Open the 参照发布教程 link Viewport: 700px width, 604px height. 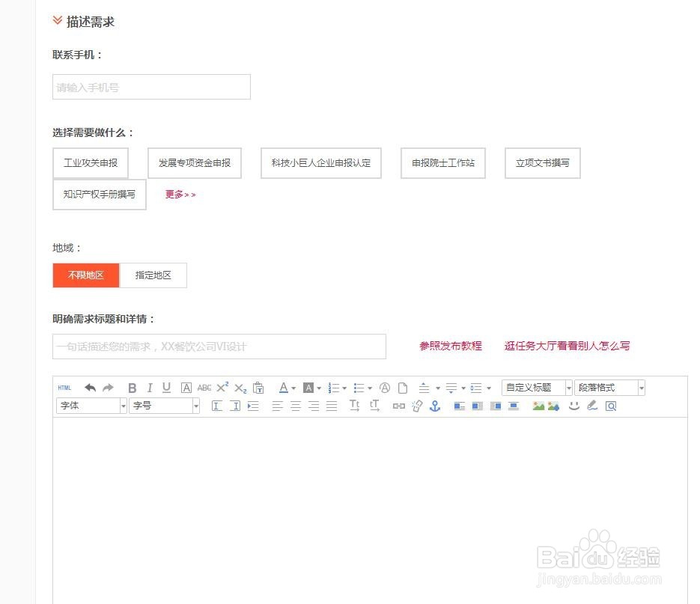click(x=451, y=346)
